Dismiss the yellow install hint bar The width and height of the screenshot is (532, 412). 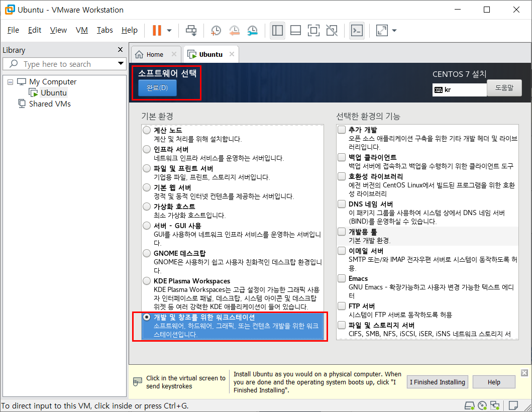coord(524,373)
